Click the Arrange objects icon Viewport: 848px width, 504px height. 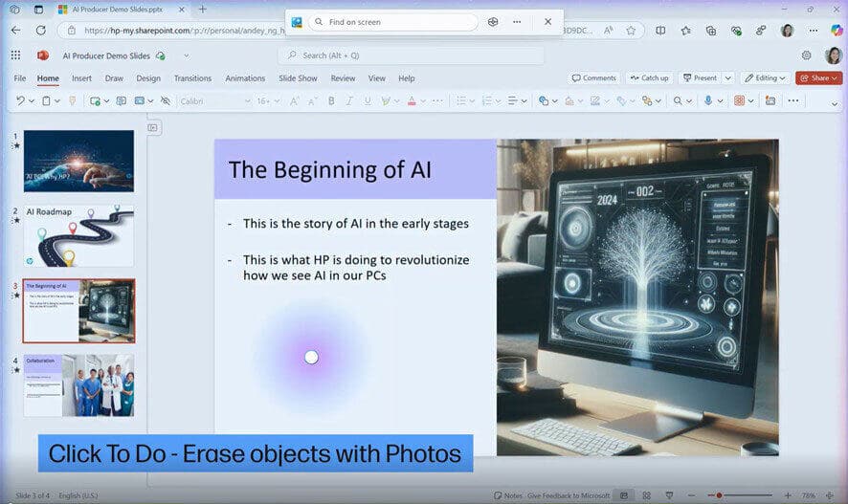tap(647, 101)
